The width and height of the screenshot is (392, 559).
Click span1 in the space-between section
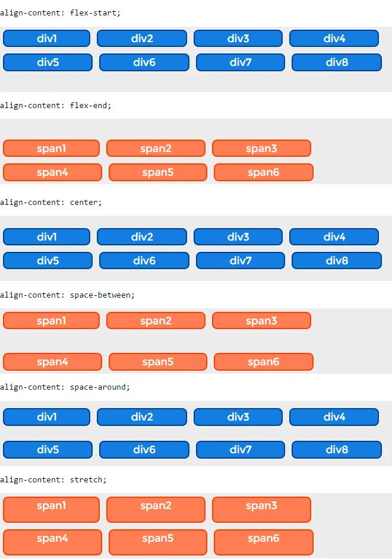(51, 321)
